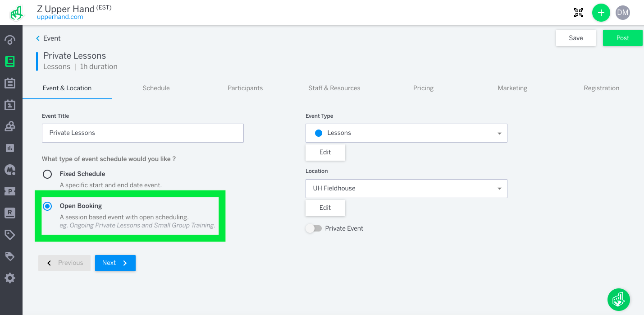The width and height of the screenshot is (644, 315).
Task: Open the DM user avatar menu
Action: (x=623, y=13)
